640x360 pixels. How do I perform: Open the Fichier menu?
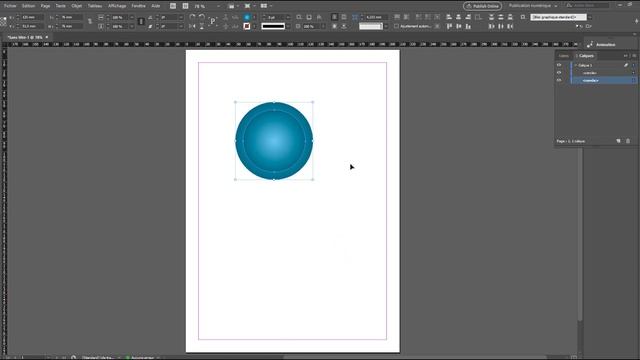[x=10, y=6]
